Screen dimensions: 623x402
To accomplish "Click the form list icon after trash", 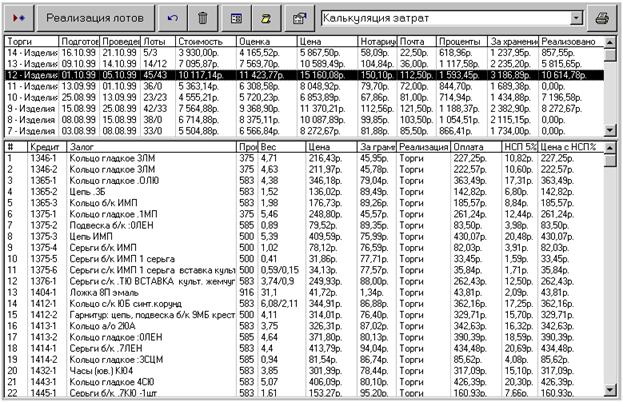I will click(236, 18).
